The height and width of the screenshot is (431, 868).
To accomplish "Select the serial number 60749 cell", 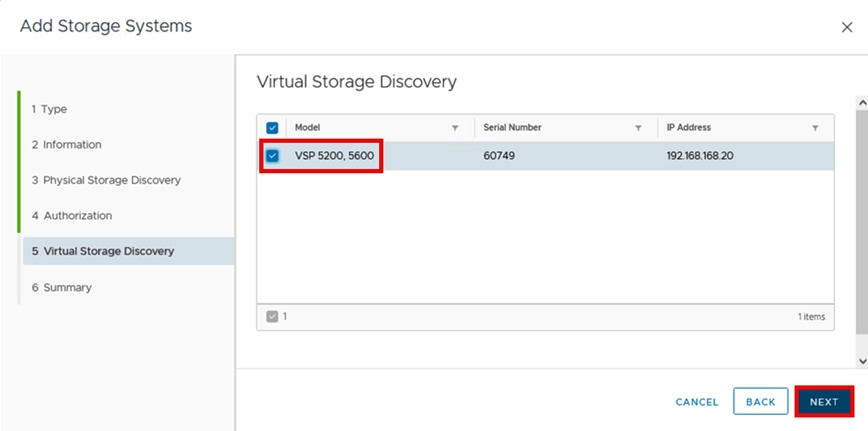I will coord(499,156).
